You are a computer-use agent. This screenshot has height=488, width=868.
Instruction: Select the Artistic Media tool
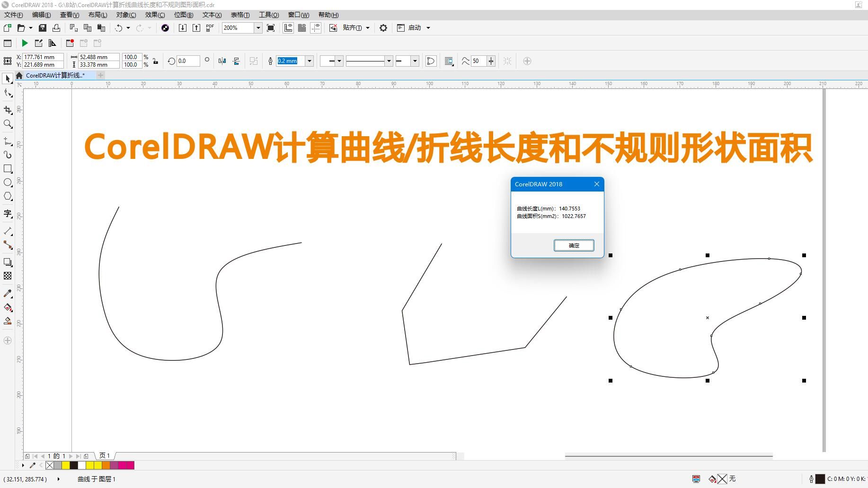[x=8, y=155]
